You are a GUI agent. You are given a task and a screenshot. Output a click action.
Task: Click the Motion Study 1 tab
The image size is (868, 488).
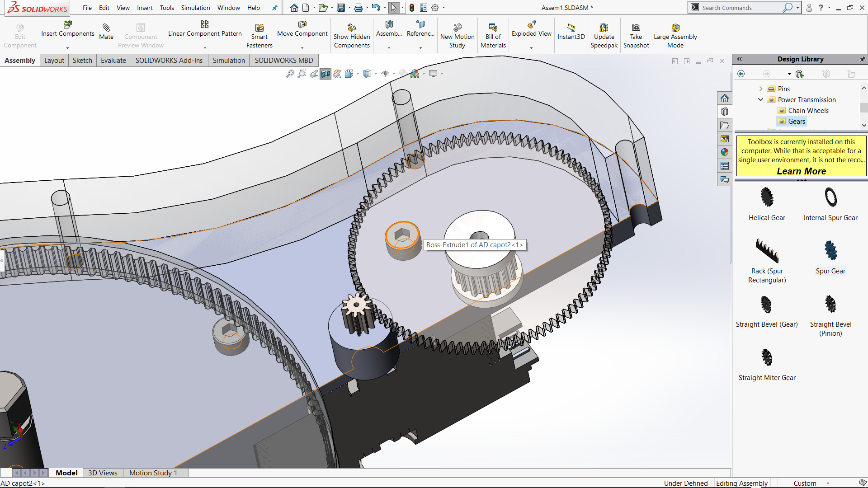pos(153,473)
